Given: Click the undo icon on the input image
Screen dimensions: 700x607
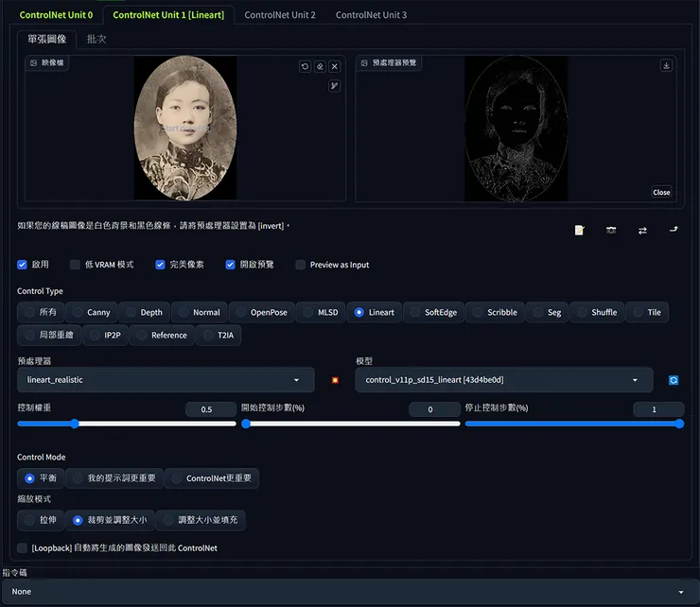Looking at the screenshot, I should (305, 66).
